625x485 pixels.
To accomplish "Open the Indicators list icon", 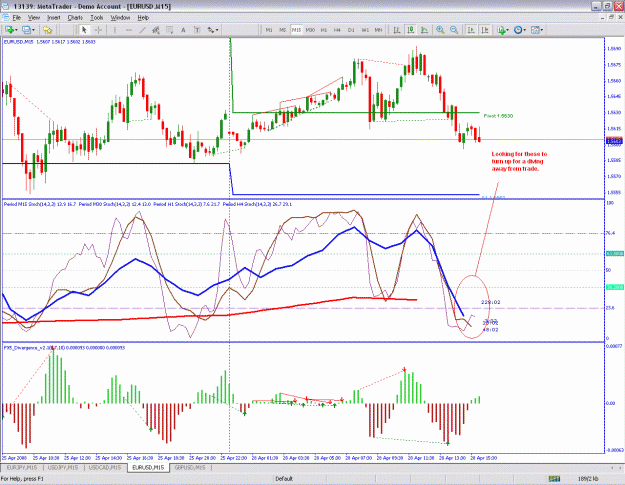I will (501, 30).
